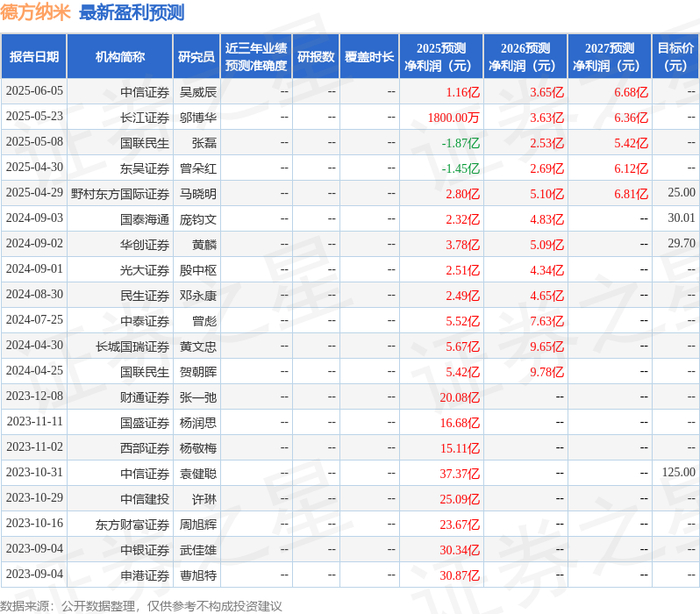Click the 9.65亿 forecast value
The image size is (700, 614).
(547, 347)
